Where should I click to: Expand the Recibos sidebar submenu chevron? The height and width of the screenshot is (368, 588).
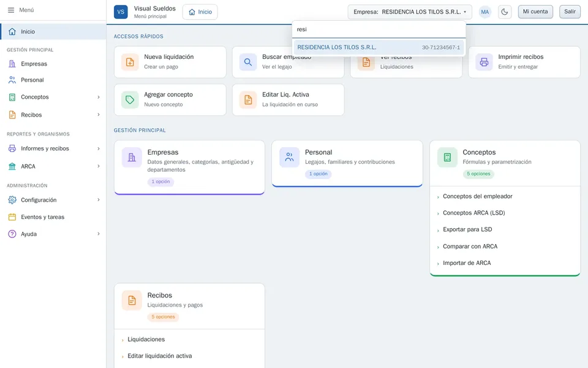pyautogui.click(x=99, y=115)
